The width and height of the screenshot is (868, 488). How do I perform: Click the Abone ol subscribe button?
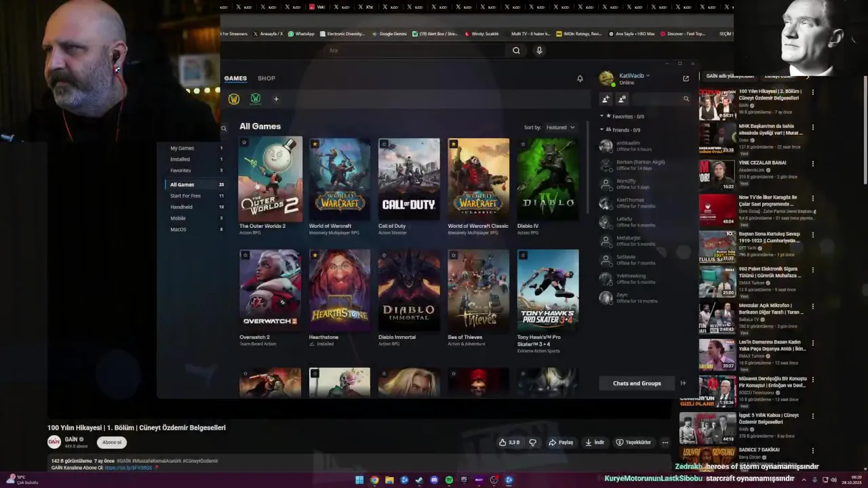[112, 442]
